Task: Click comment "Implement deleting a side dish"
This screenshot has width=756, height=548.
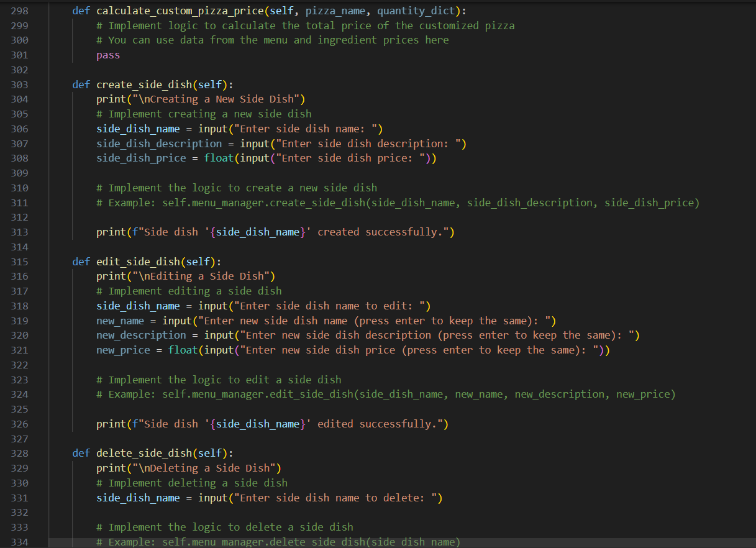Action: 192,483
